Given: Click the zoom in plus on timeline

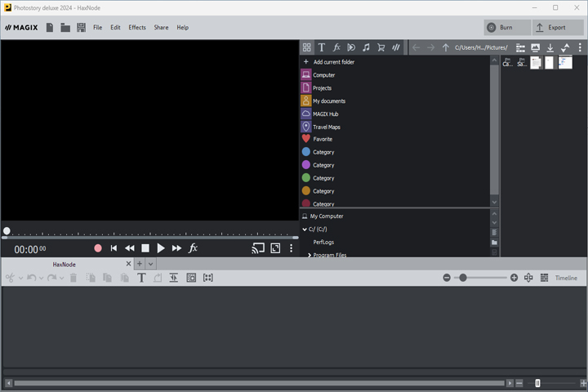Looking at the screenshot, I should pos(514,278).
